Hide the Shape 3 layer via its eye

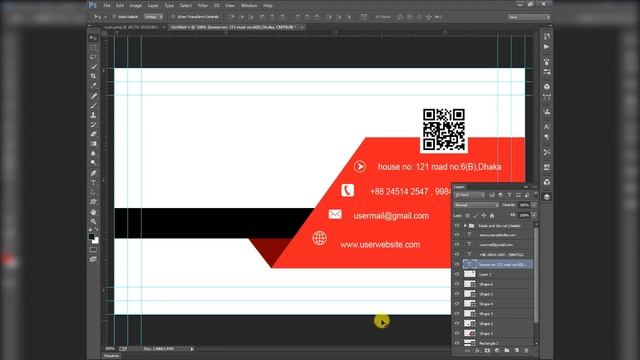(457, 314)
